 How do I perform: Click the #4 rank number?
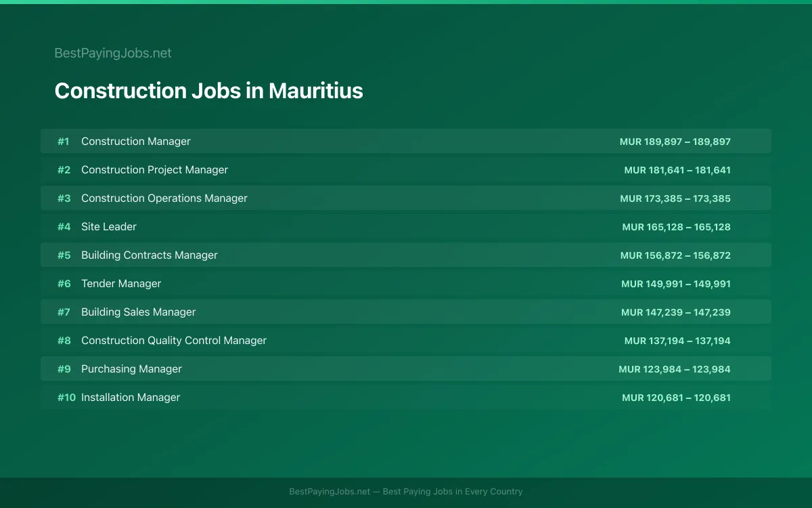coord(64,227)
